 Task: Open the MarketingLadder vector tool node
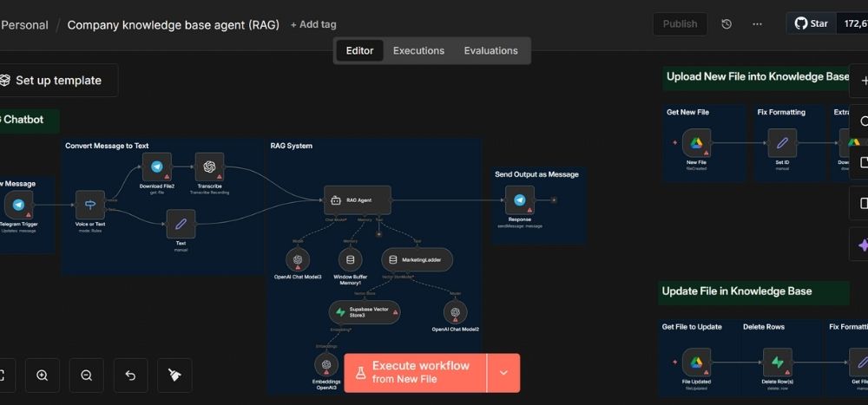click(417, 259)
